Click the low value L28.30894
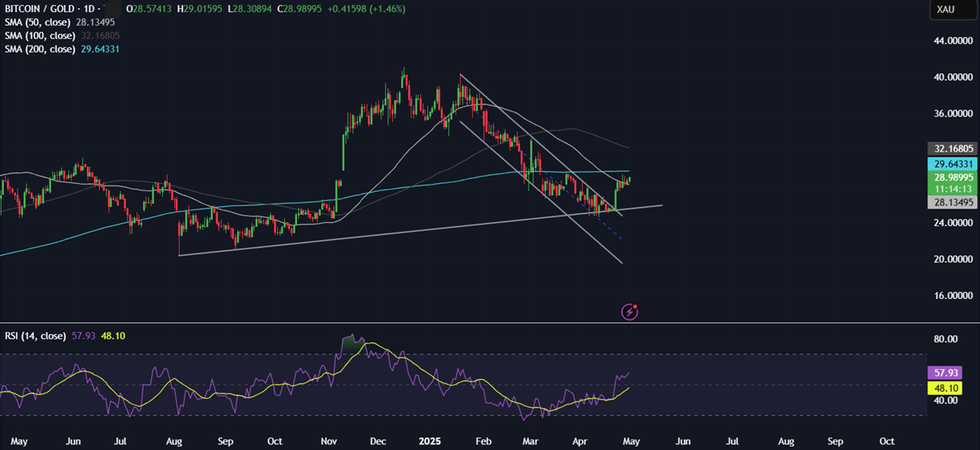 pos(251,9)
